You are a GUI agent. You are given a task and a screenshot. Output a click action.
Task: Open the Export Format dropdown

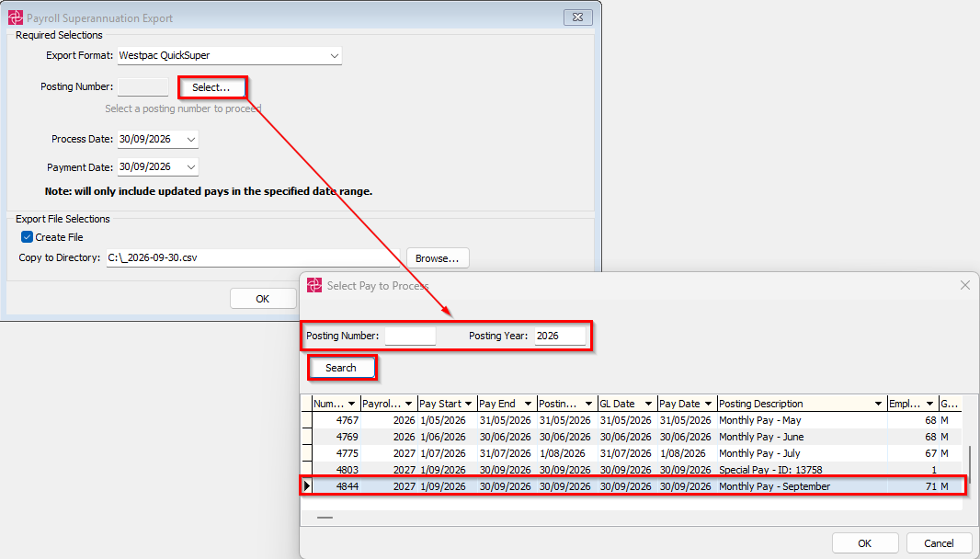[x=335, y=56]
